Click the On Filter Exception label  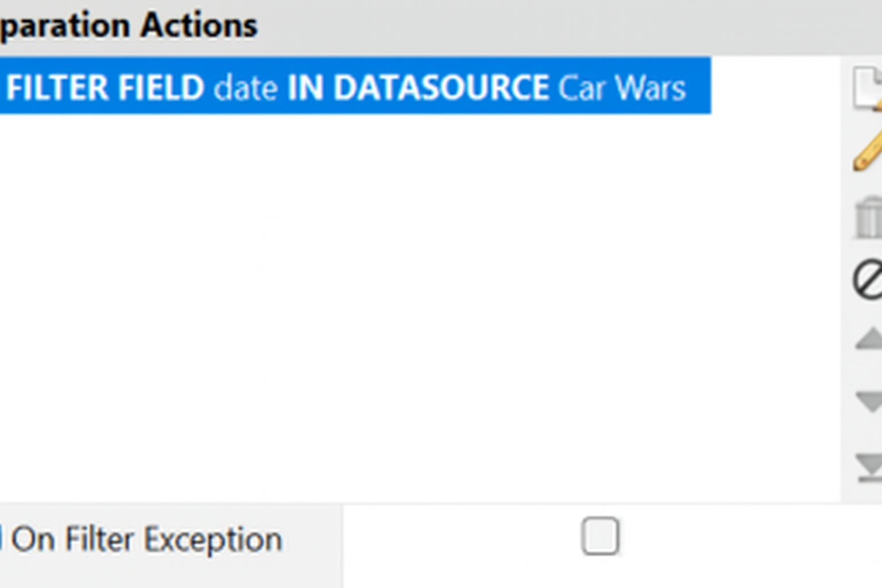[147, 540]
